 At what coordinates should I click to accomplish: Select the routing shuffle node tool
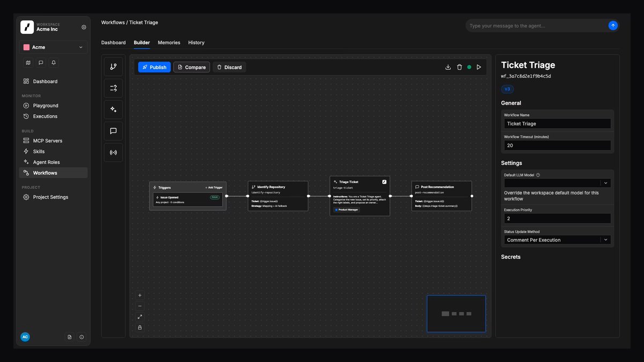113,88
